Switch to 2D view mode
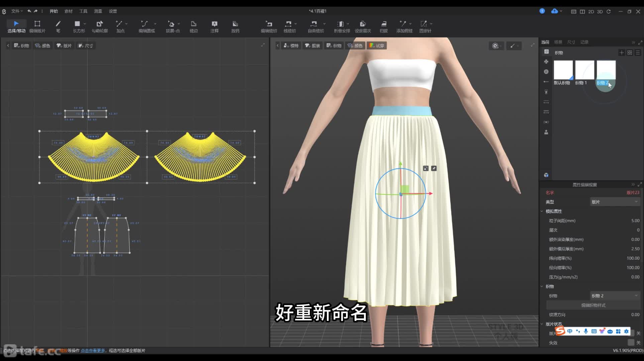Viewport: 644px width, 361px height. tap(591, 11)
